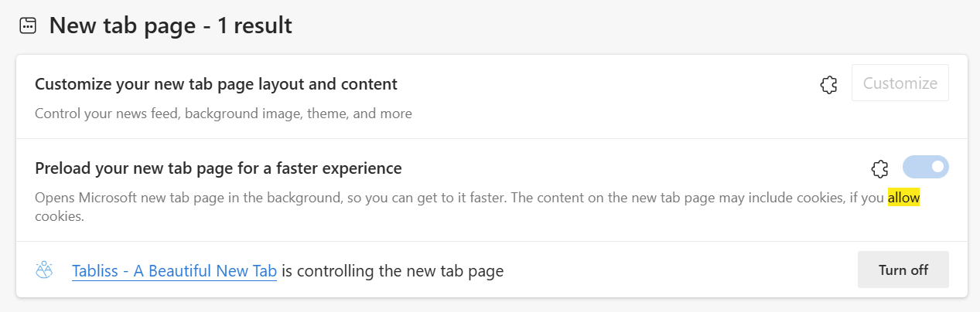Click extension puzzle icon beside preload toggle
This screenshot has width=980, height=312.
[879, 168]
